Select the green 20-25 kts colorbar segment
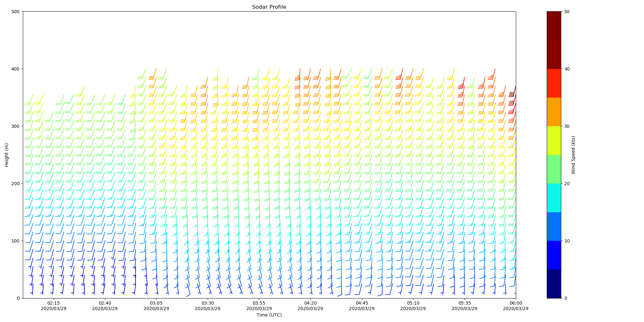The width and height of the screenshot is (644, 322). [554, 169]
